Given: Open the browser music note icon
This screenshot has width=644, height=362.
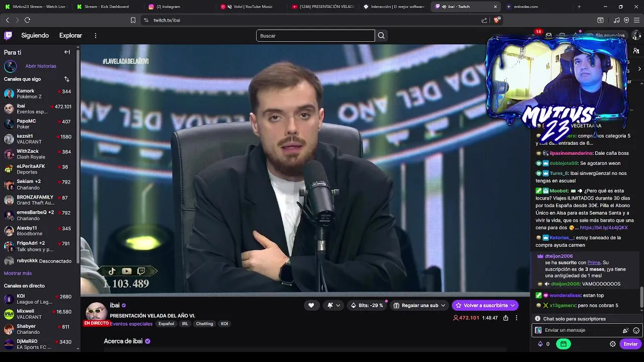Looking at the screenshot, I should click(x=617, y=20).
